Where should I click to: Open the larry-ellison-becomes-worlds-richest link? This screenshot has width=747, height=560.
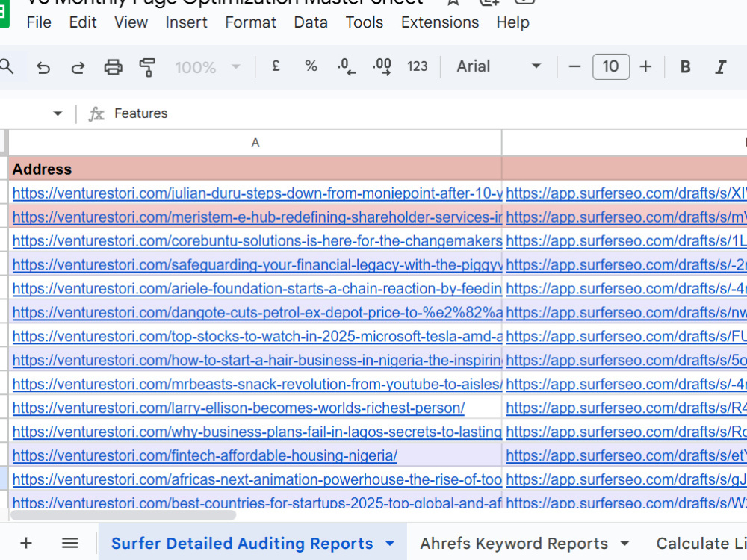(x=238, y=408)
